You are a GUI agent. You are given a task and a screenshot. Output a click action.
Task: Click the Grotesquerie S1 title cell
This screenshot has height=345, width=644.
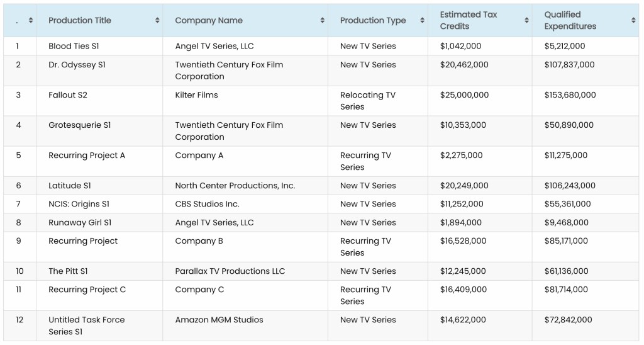(x=79, y=125)
